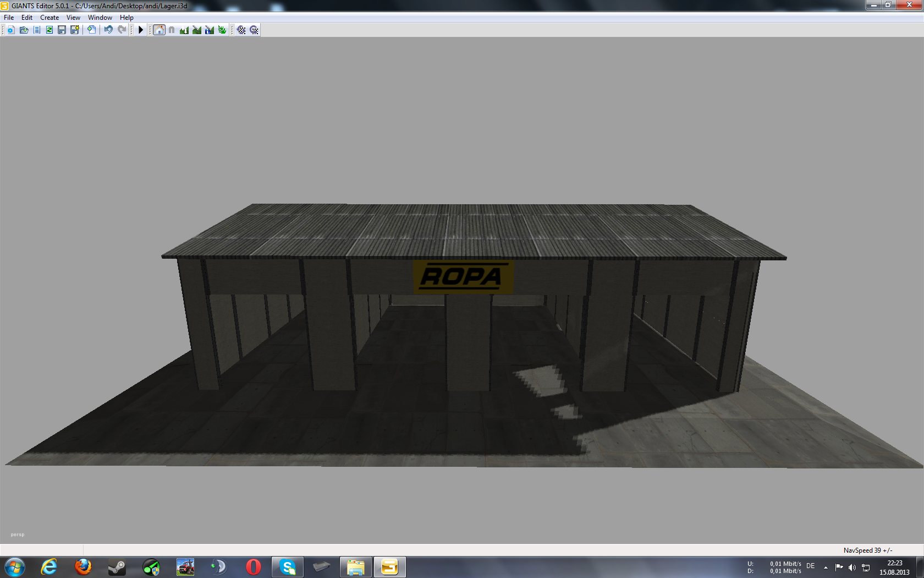Viewport: 924px width, 578px height.
Task: Toggle the gray magnet snap icon
Action: 172,30
